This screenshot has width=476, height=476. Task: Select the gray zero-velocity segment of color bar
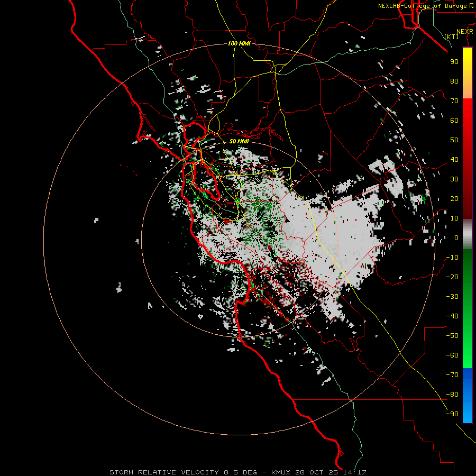click(467, 234)
